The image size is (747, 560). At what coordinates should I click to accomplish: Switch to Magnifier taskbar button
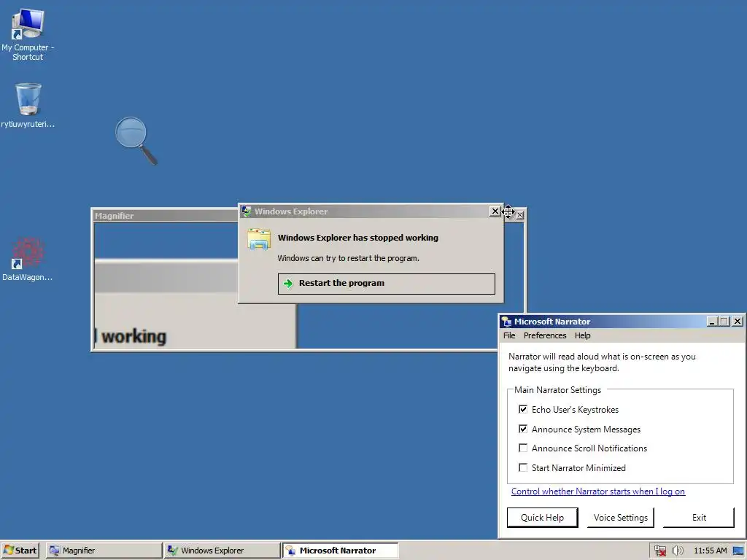pyautogui.click(x=104, y=551)
